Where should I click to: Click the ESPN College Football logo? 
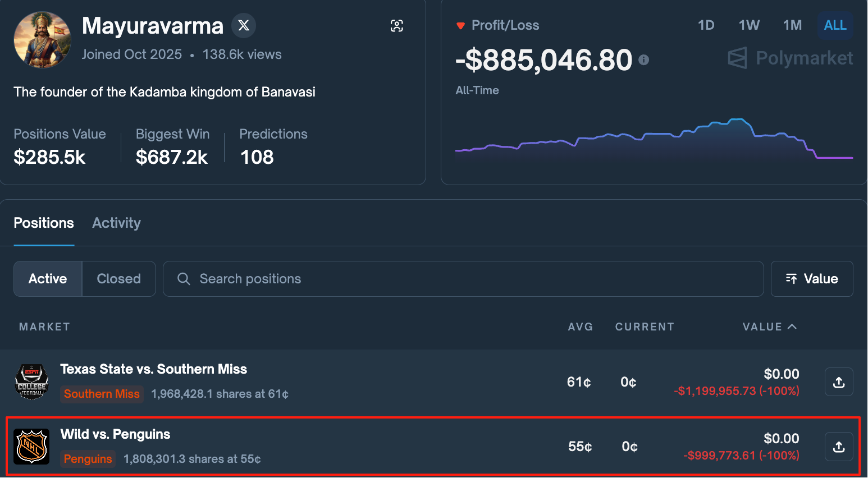(x=31, y=382)
